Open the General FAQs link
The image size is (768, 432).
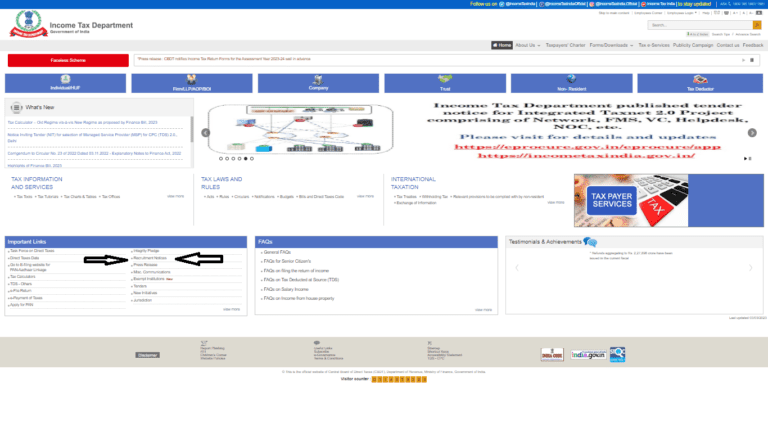277,252
